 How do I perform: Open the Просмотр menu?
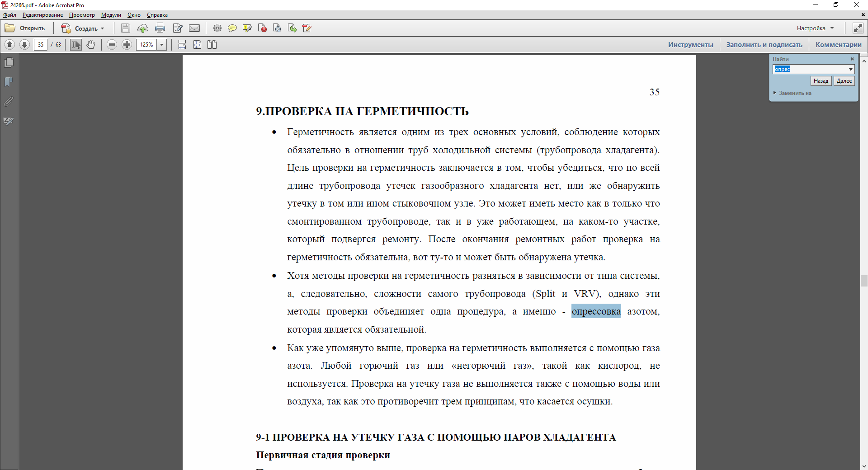click(x=82, y=15)
